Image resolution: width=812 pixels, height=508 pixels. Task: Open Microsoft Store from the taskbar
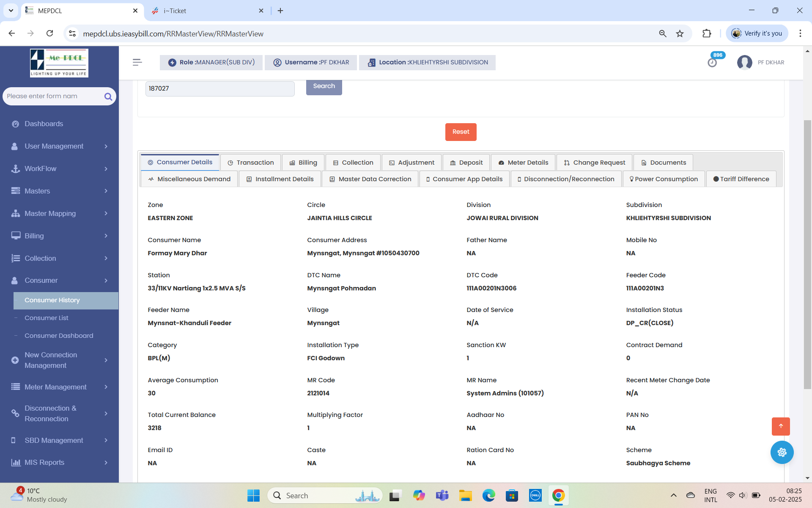512,495
